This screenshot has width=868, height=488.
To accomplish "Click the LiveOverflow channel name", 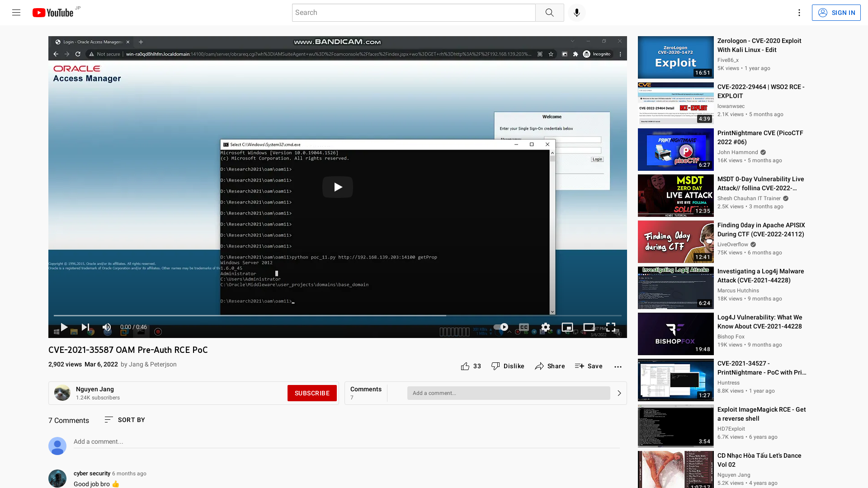I will 732,244.
